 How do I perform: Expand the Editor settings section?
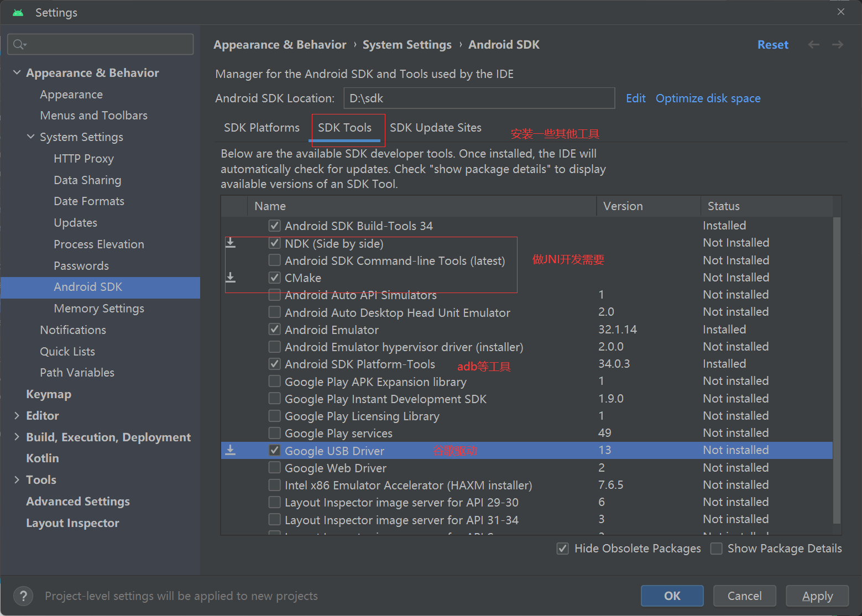coord(17,416)
